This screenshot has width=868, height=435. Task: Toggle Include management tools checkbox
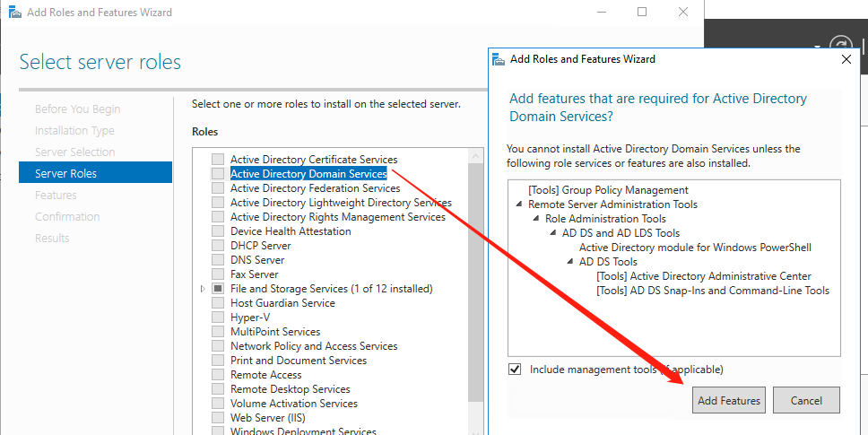coord(515,370)
